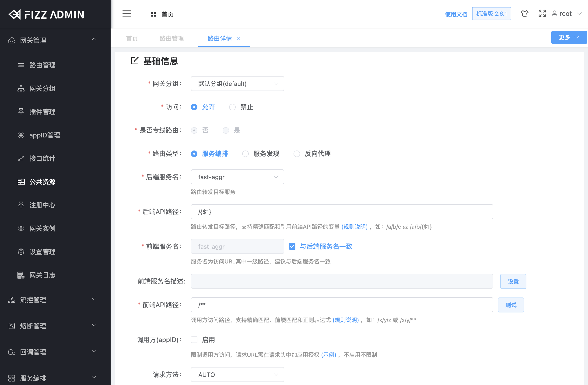Screen dimensions: 588x385
Task: Choose 服务发现 as the route type
Action: click(x=245, y=154)
